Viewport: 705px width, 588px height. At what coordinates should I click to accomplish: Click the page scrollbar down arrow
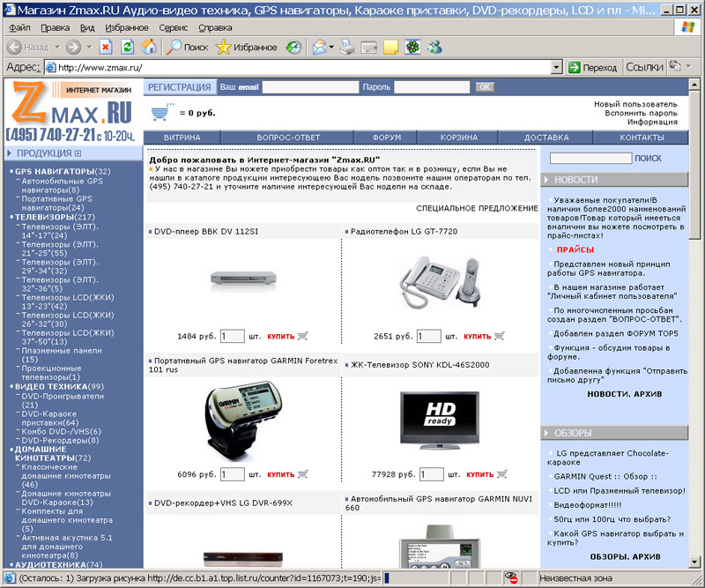(694, 562)
